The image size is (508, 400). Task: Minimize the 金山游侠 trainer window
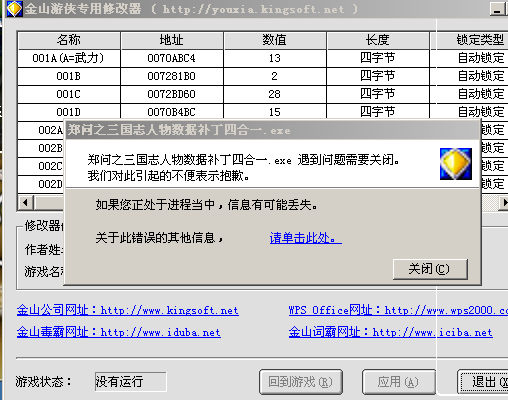click(497, 9)
